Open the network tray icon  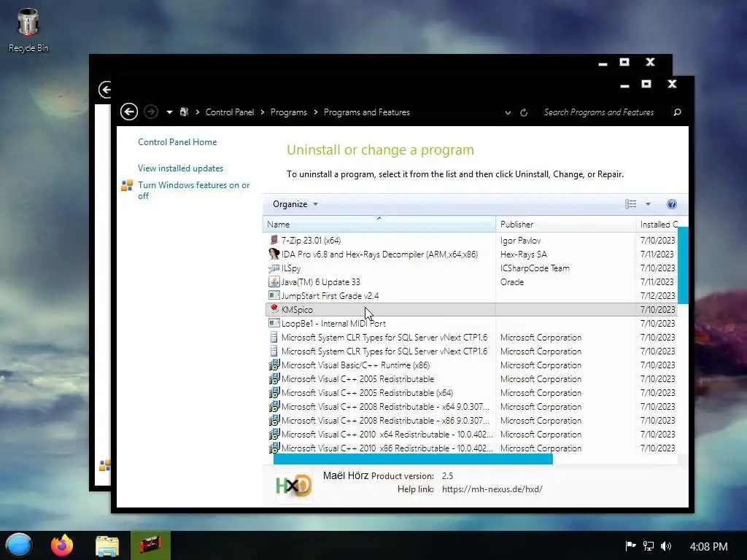click(x=648, y=545)
